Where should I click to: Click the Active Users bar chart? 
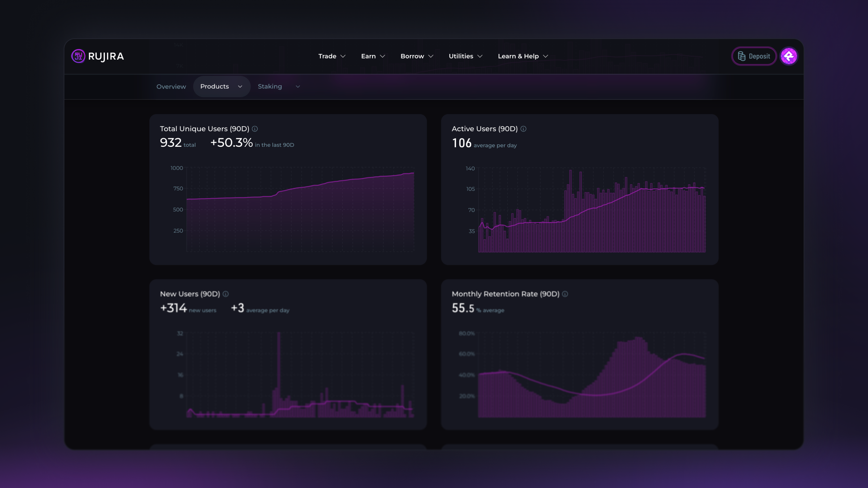(x=592, y=210)
